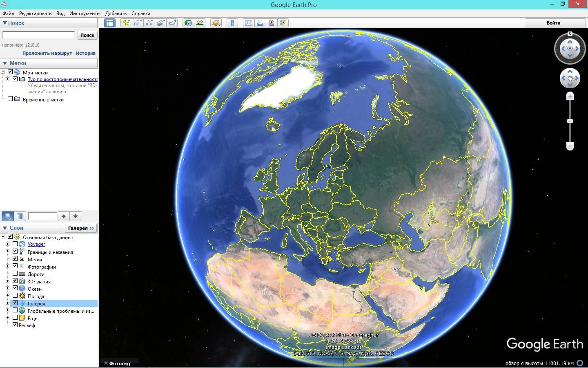Click the search magnifier icon in Places panel
The image size is (588, 368).
[x=8, y=216]
